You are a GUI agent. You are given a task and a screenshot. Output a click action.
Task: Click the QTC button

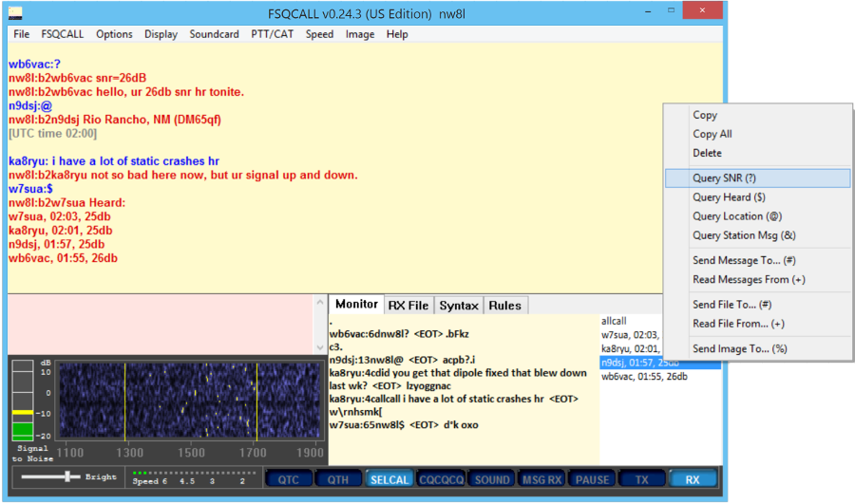(x=289, y=479)
